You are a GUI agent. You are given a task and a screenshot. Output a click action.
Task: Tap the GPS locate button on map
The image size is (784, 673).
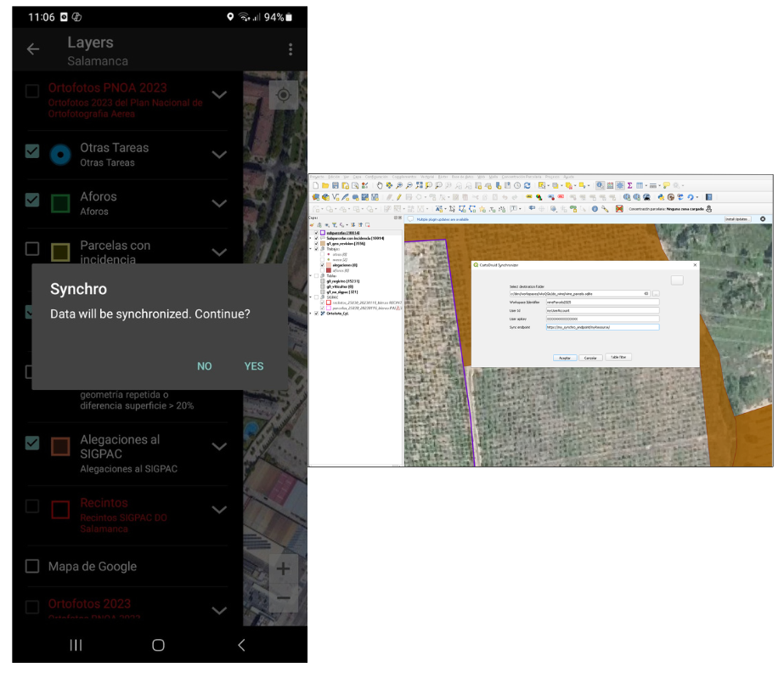283,96
